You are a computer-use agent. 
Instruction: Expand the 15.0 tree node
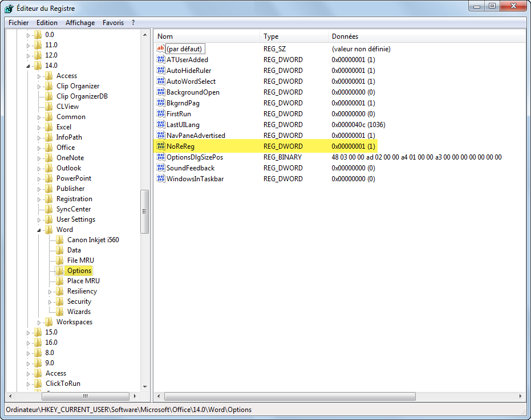pyautogui.click(x=28, y=333)
